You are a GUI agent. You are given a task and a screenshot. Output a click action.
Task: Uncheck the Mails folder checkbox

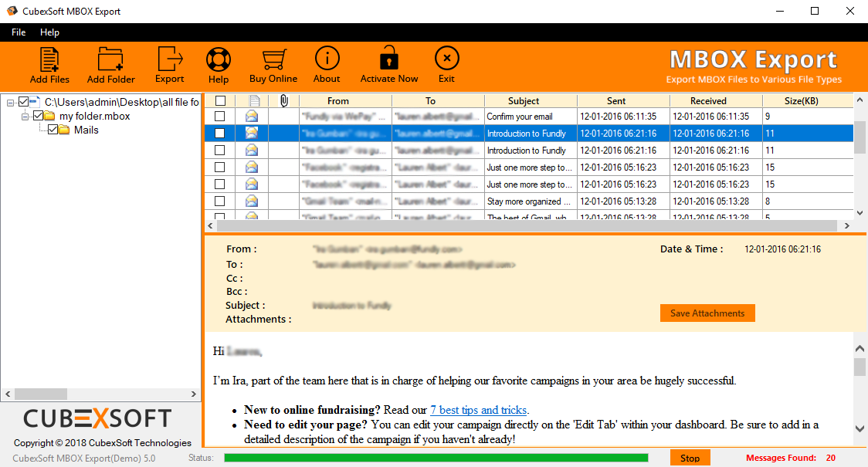click(x=53, y=130)
